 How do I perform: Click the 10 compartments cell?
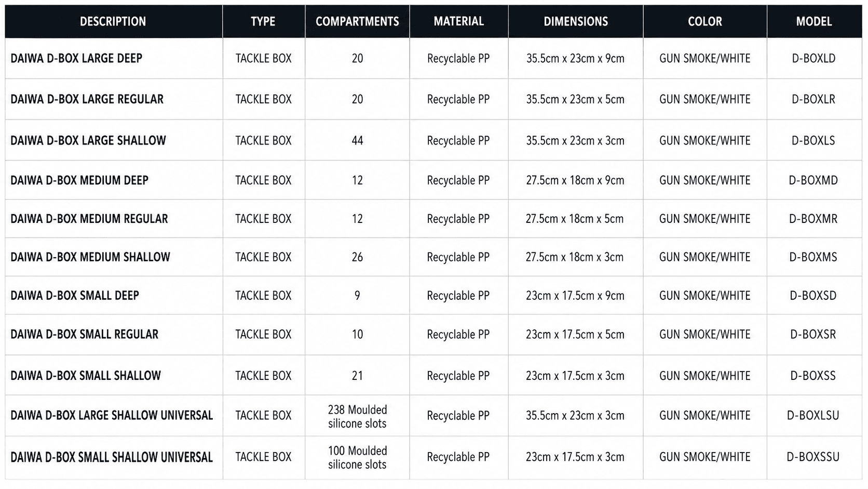click(x=357, y=334)
